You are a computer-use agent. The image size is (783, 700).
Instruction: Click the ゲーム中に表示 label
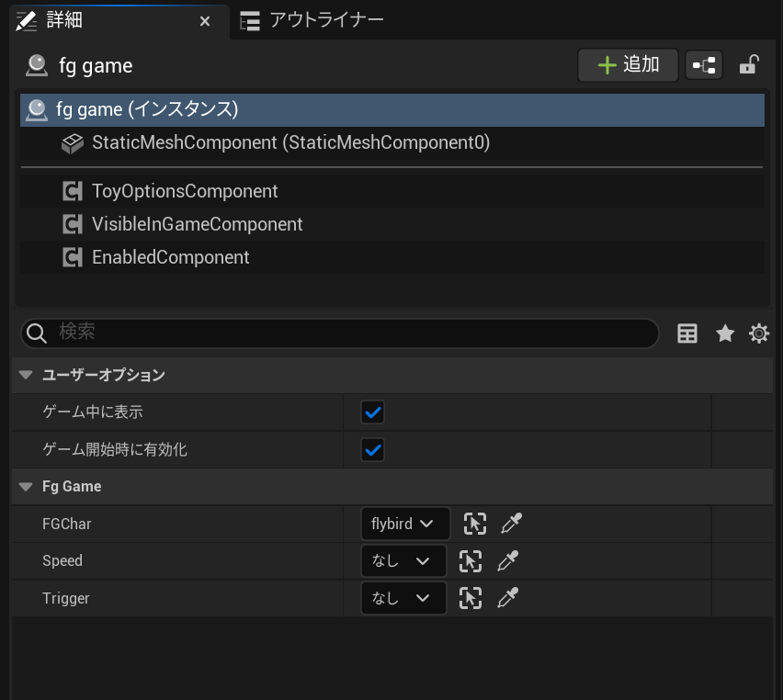point(93,412)
